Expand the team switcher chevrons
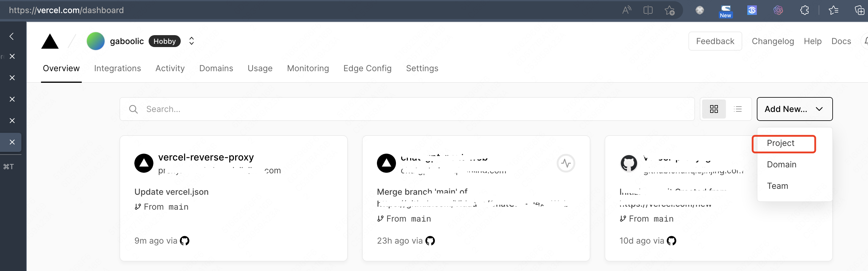868x271 pixels. pos(191,41)
